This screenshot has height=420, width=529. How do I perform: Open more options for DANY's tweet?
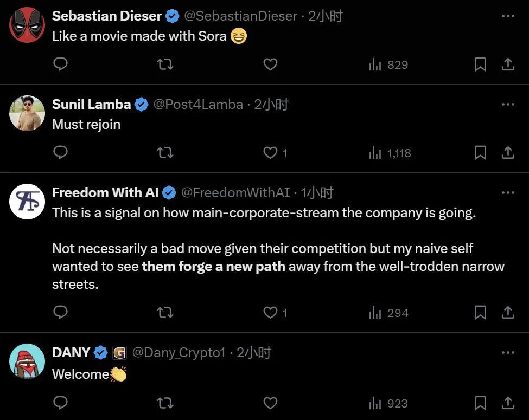point(508,352)
